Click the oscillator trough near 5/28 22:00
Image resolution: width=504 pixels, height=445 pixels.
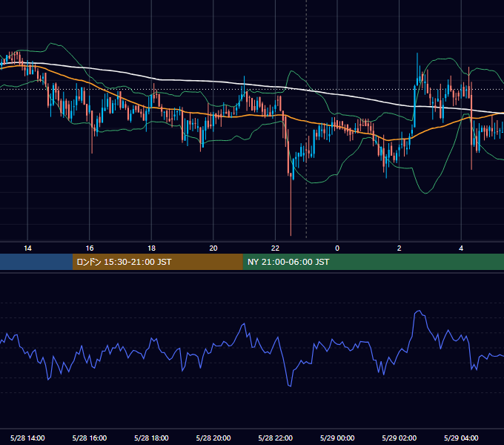click(x=290, y=386)
